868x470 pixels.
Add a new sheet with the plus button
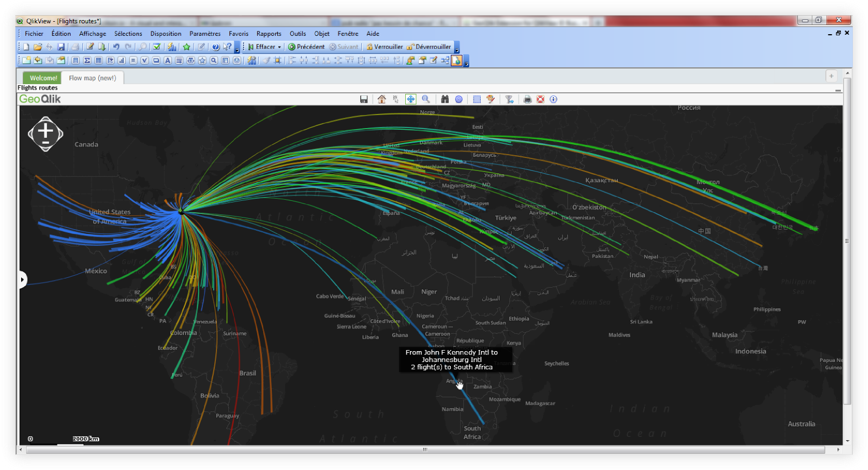[831, 76]
